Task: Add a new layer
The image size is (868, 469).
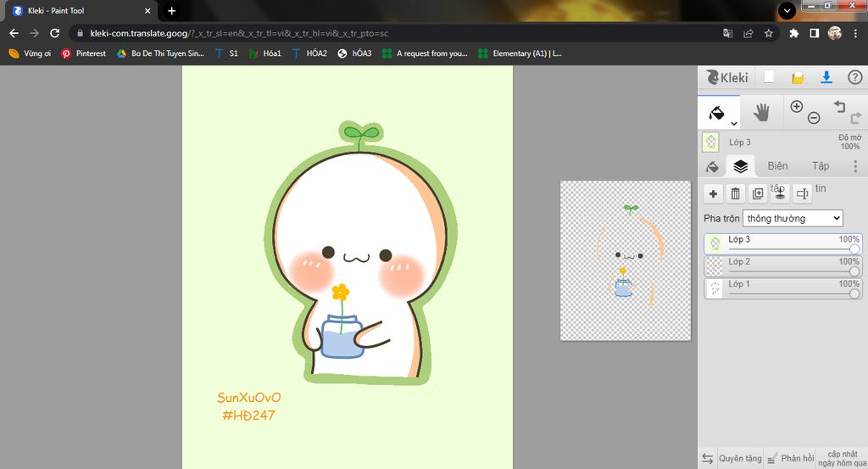Action: click(x=713, y=193)
